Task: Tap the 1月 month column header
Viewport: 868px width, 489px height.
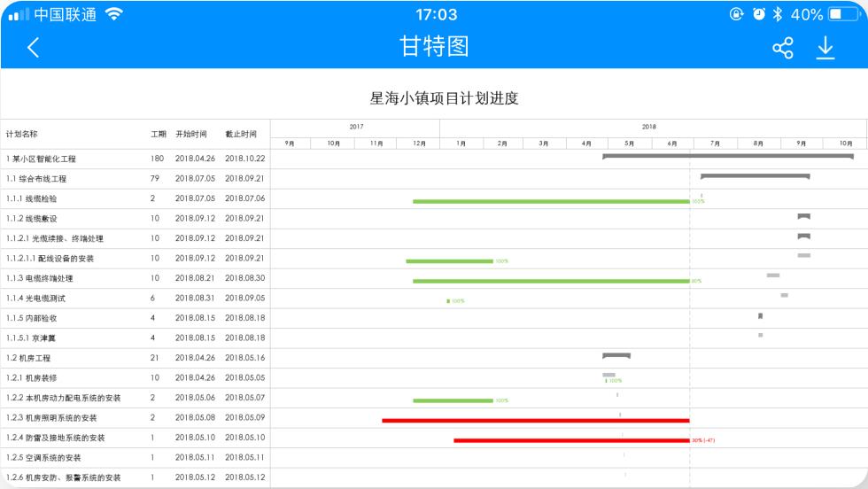Action: coord(461,144)
